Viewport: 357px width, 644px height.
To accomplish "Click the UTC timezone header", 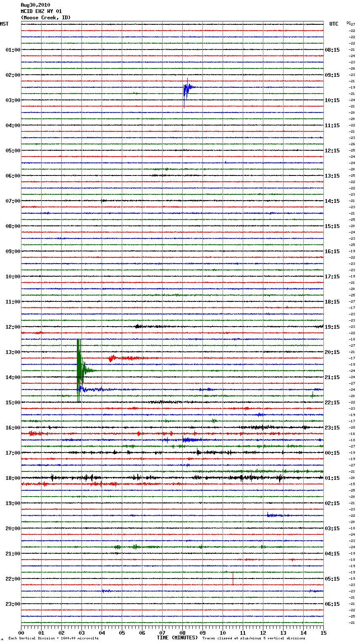I will (x=334, y=24).
